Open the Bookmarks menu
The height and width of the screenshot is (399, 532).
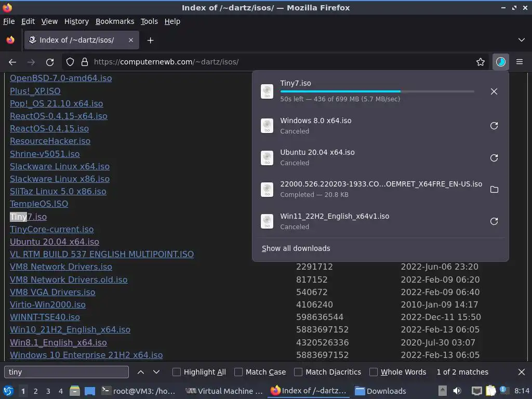click(115, 21)
